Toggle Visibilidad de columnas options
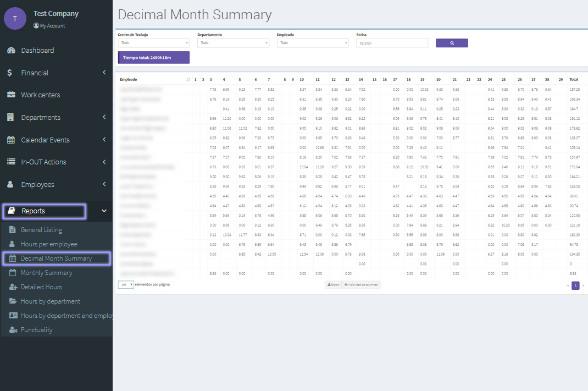588x391 pixels. pos(361,285)
